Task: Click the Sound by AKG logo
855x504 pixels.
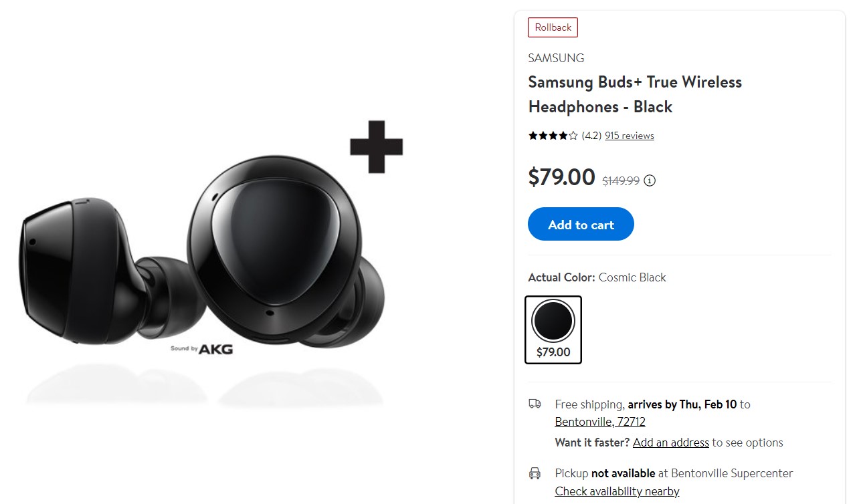Action: 201,348
